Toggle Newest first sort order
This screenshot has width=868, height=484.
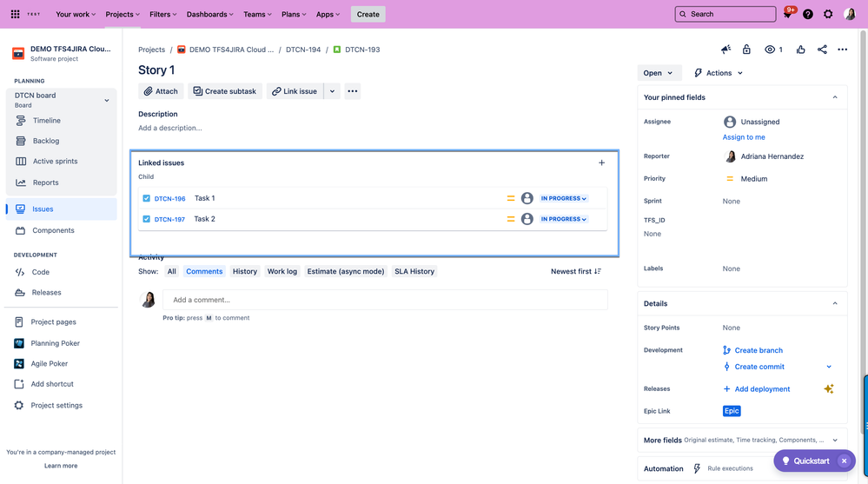coord(576,271)
